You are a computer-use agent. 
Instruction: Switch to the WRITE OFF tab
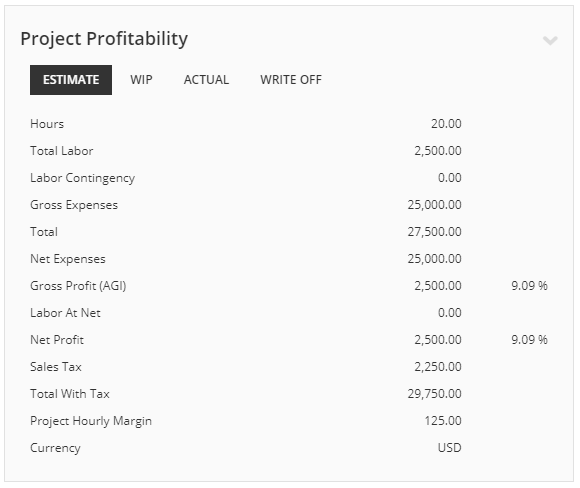click(291, 80)
